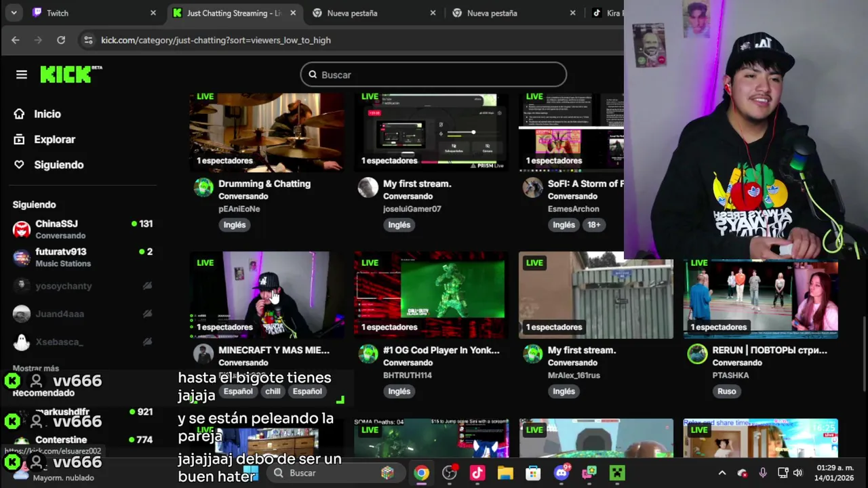The image size is (868, 488).
Task: Click the ChinaSSJ avatar in the sidebar
Action: pos(22,229)
